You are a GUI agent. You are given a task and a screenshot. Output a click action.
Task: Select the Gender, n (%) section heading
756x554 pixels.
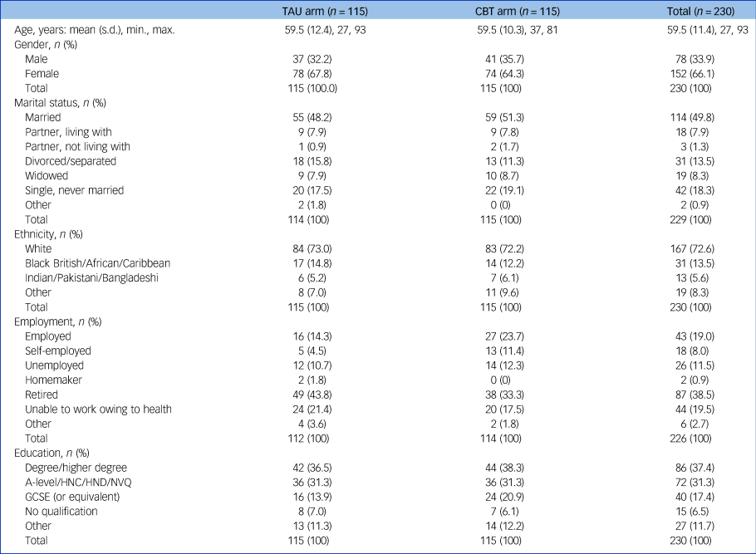click(44, 45)
